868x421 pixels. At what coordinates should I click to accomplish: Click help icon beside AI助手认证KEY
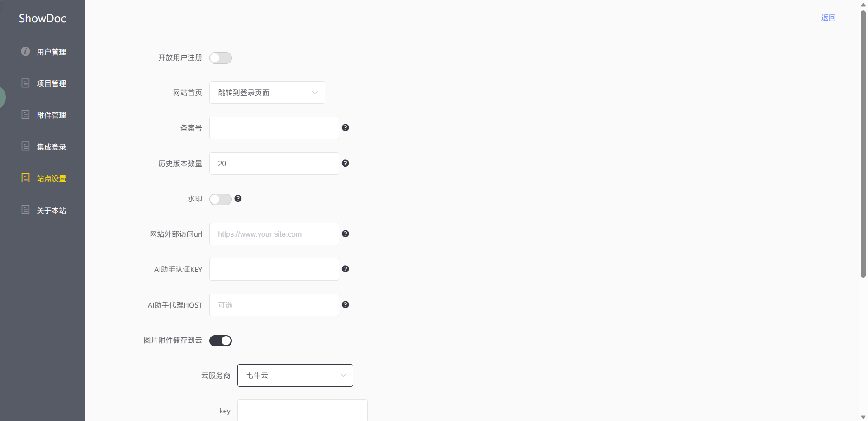pyautogui.click(x=345, y=269)
